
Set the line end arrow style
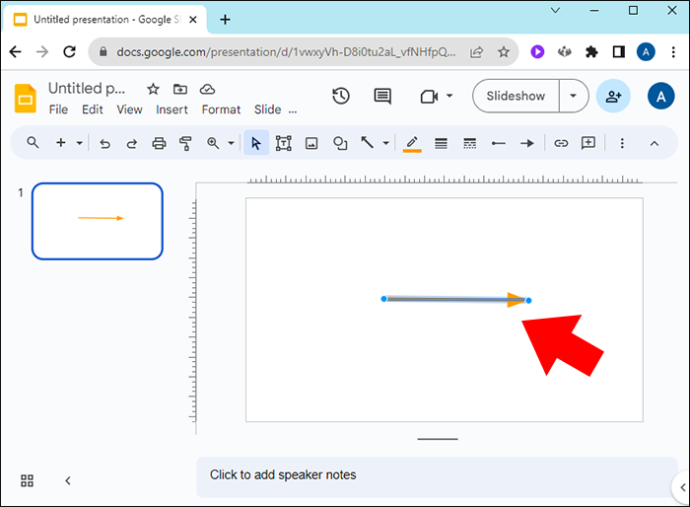click(527, 143)
